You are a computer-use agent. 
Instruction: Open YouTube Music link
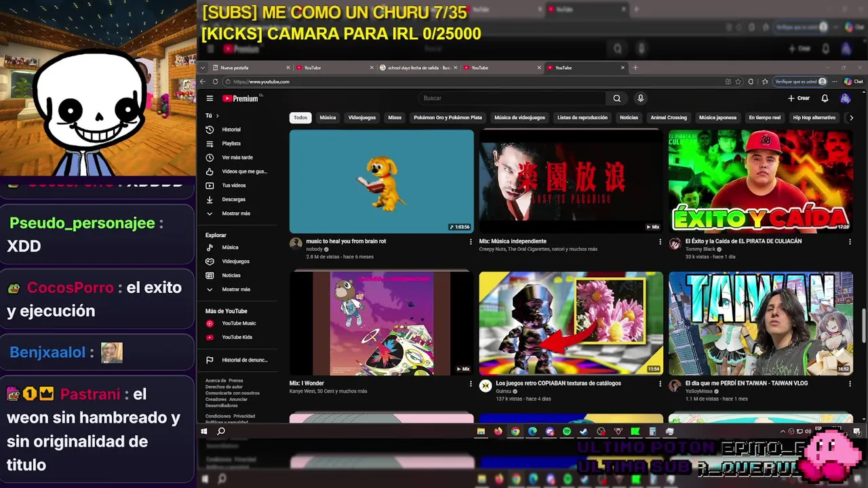(x=237, y=323)
